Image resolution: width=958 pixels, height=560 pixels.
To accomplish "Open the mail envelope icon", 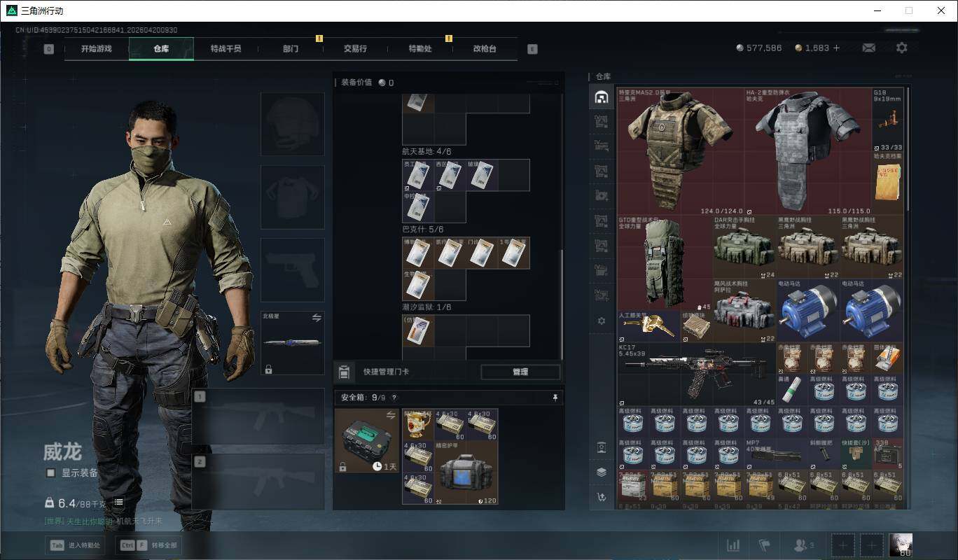I will [869, 48].
